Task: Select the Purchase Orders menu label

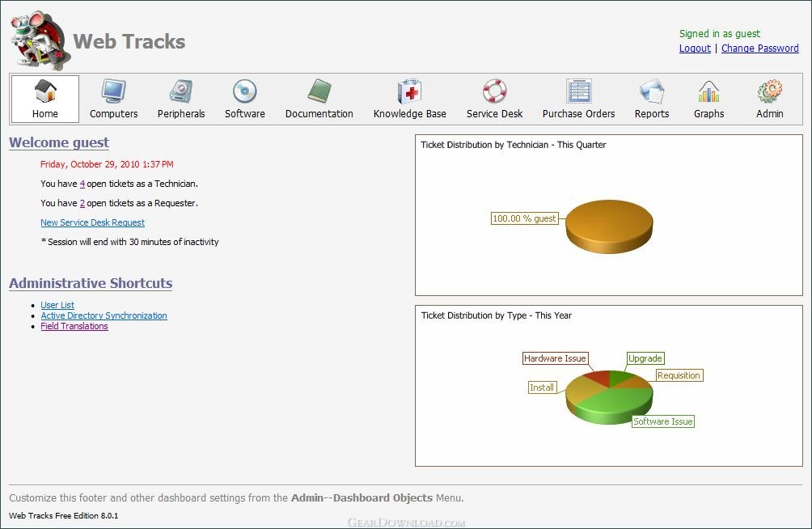Action: pyautogui.click(x=578, y=113)
